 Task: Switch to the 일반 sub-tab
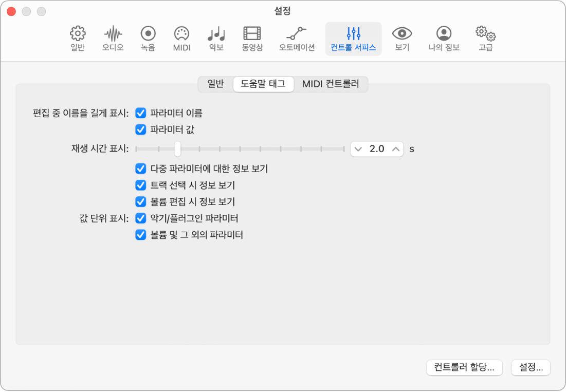click(x=215, y=84)
